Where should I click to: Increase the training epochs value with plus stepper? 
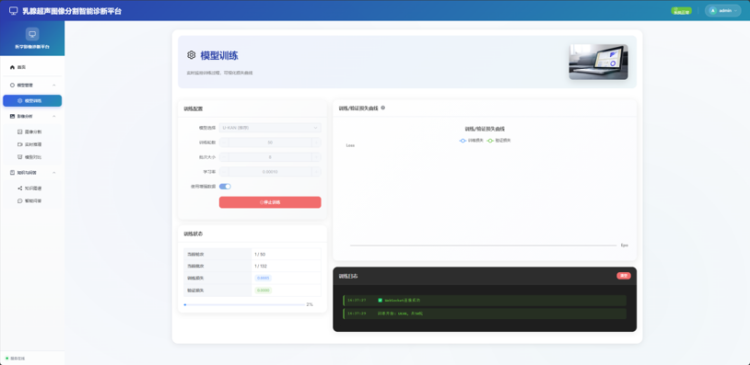(316, 143)
